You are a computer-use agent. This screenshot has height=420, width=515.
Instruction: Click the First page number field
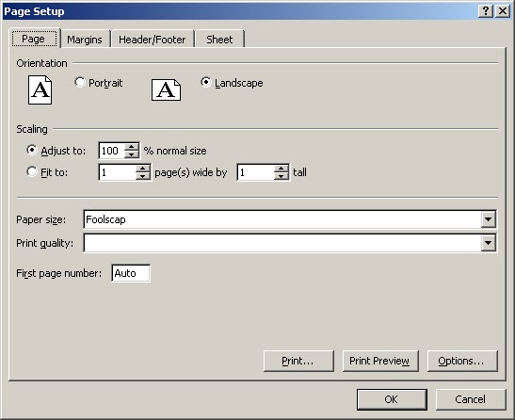pyautogui.click(x=131, y=273)
